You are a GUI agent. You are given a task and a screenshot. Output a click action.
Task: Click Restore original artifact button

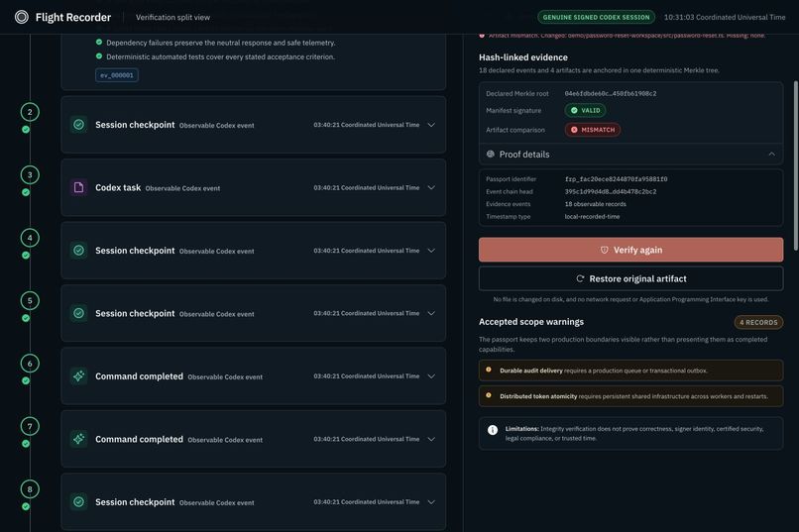(x=630, y=278)
